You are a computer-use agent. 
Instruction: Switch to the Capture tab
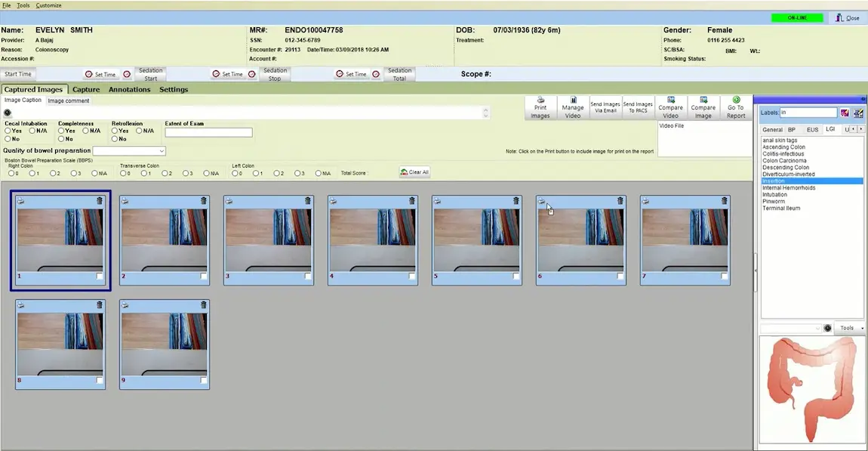point(85,89)
